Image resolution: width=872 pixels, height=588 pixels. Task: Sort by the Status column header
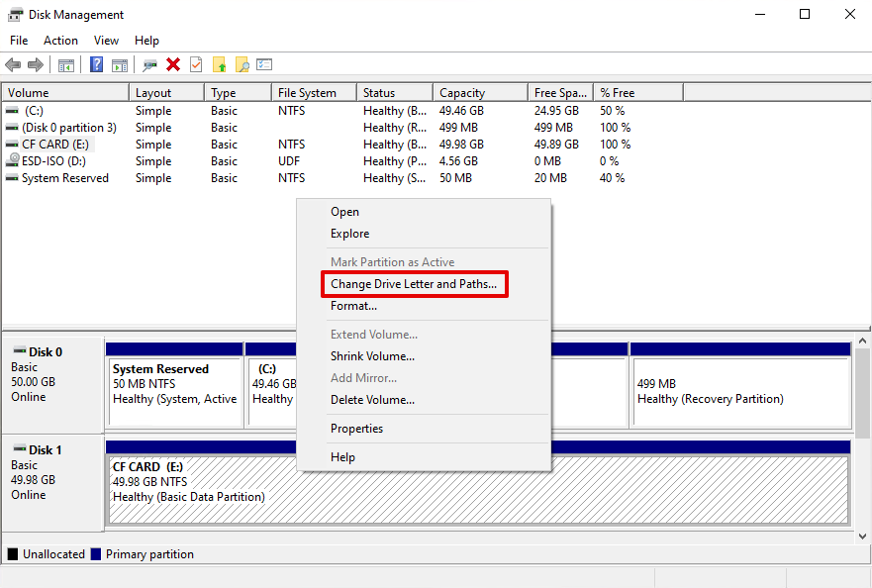click(395, 92)
